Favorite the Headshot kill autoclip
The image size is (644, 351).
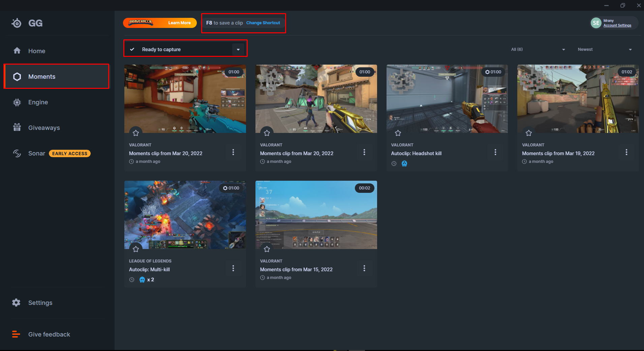coord(398,133)
